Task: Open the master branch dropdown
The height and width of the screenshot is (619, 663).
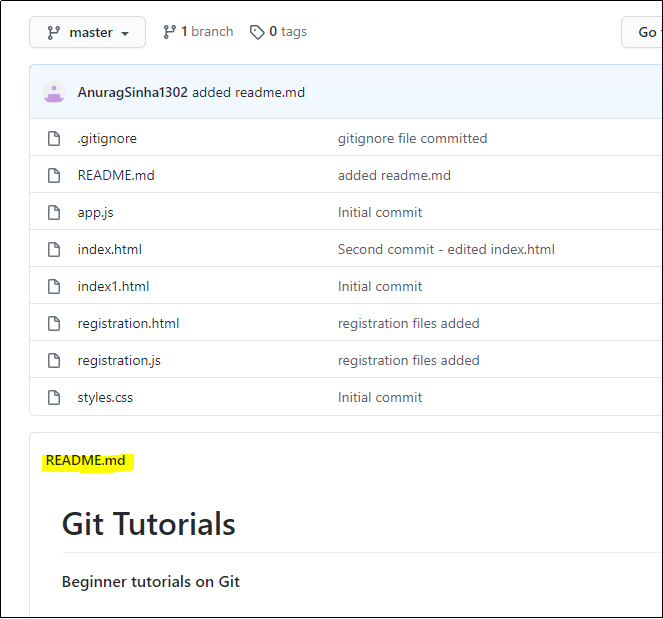Action: point(87,32)
